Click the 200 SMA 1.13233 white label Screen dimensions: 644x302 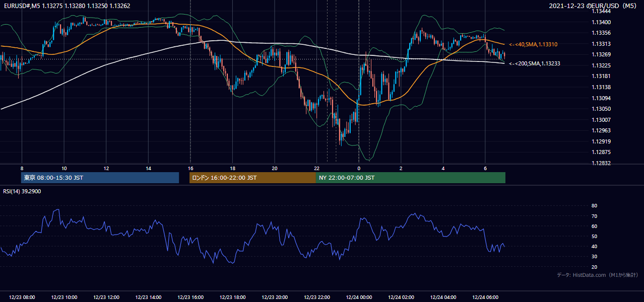coord(535,64)
